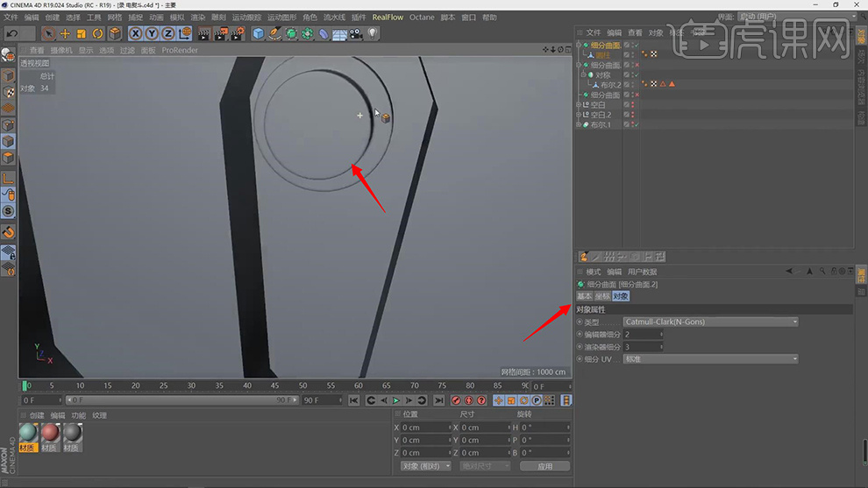The height and width of the screenshot is (488, 868).
Task: Select the Rotate tool icon
Action: point(98,33)
